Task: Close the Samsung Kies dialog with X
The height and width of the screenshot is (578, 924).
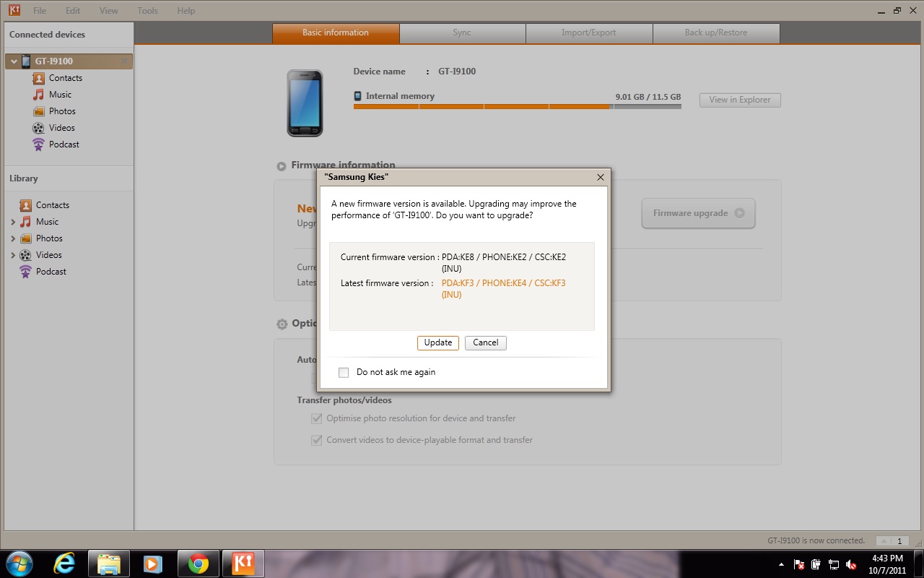Action: click(601, 177)
